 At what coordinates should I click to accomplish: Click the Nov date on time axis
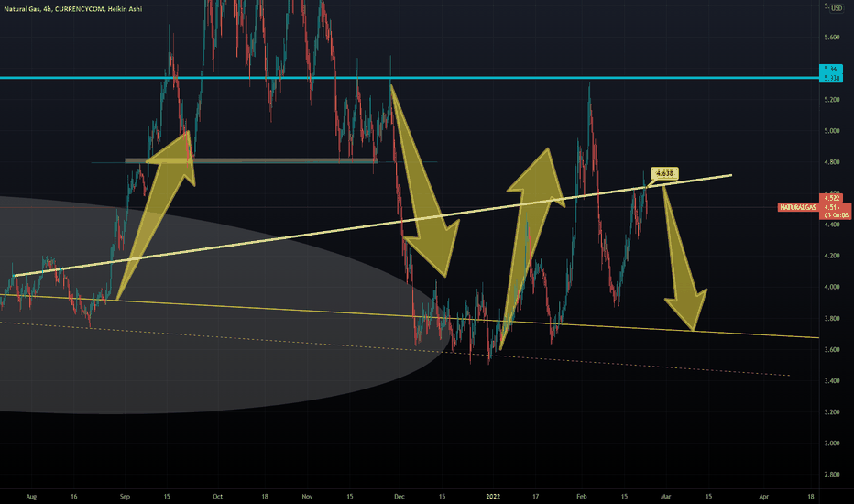pyautogui.click(x=307, y=497)
